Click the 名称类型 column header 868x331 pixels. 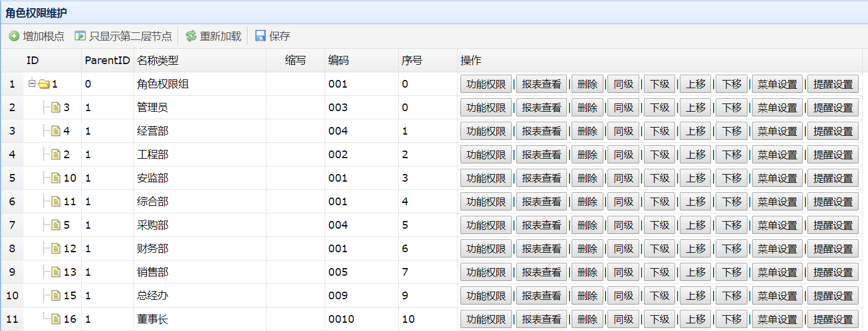[158, 61]
